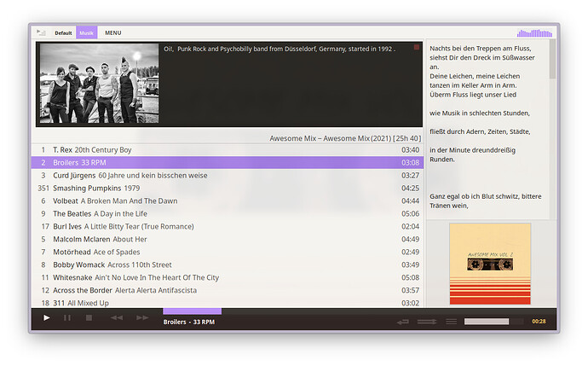Select Bobby Womack Across 110th Street
Image resolution: width=588 pixels, height=366 pixels.
coord(228,264)
